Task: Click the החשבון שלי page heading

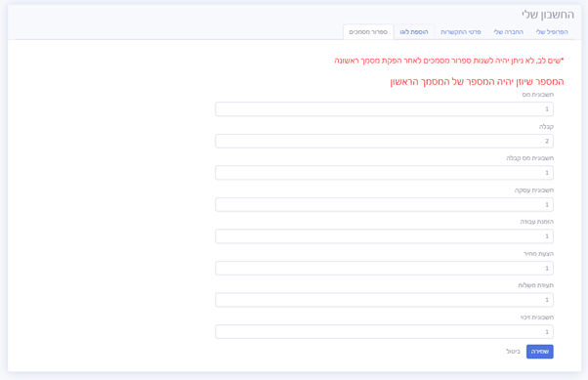Action: point(548,15)
